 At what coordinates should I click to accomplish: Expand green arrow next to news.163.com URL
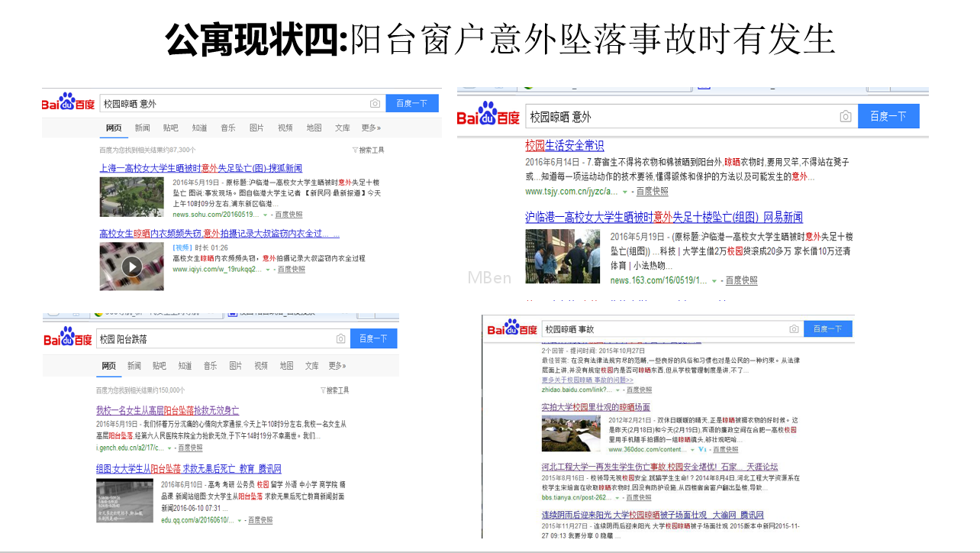click(x=714, y=281)
